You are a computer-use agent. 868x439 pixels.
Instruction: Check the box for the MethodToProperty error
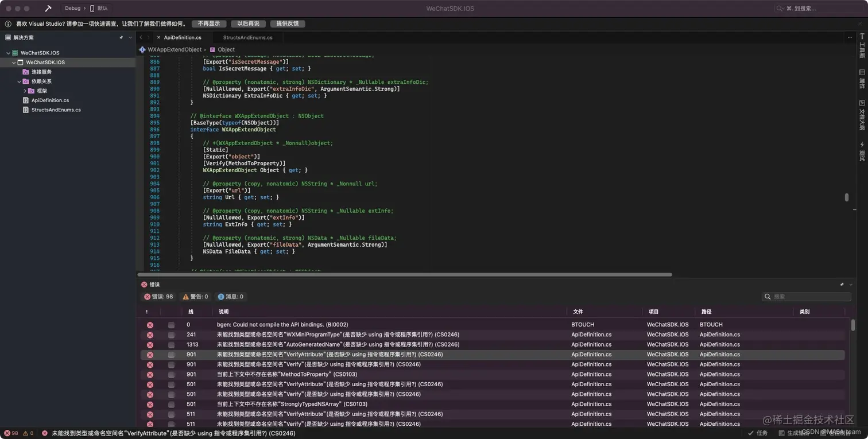pos(171,375)
